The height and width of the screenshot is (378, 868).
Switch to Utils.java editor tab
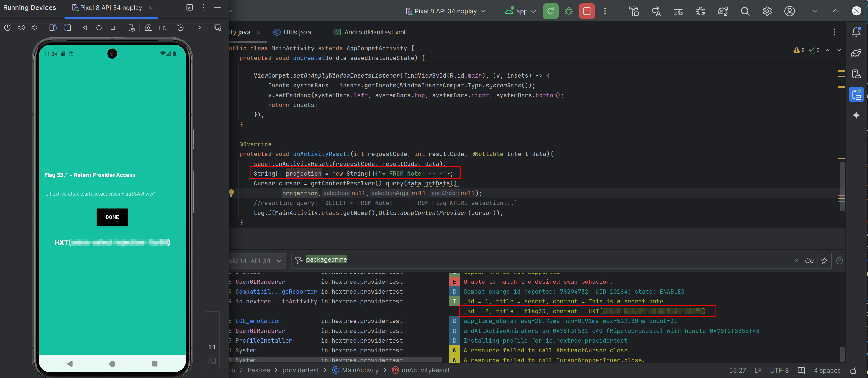coord(292,32)
